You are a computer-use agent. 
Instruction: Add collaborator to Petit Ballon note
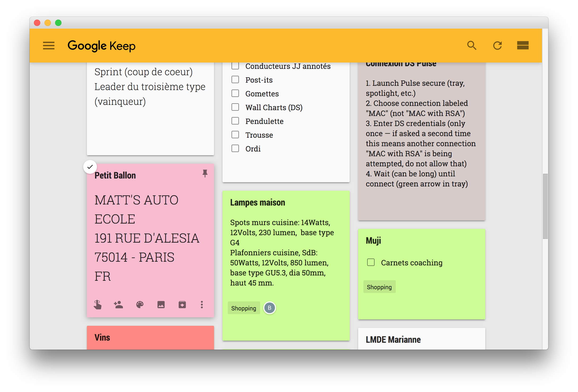(118, 305)
